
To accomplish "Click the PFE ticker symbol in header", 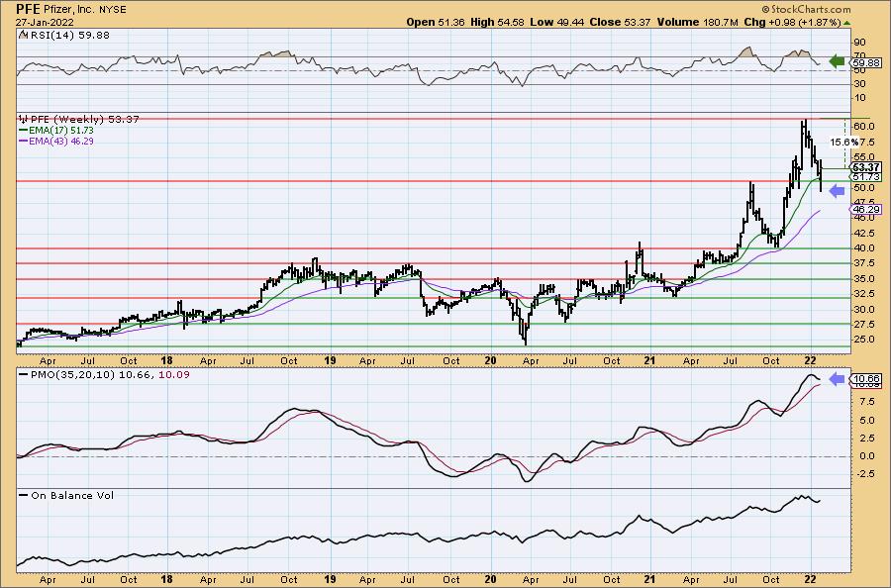I will click(x=29, y=9).
